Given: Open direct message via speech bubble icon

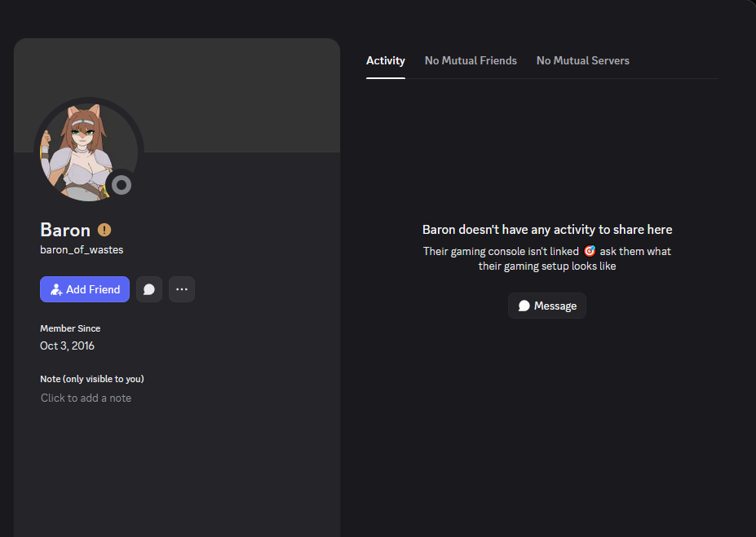Looking at the screenshot, I should [149, 289].
